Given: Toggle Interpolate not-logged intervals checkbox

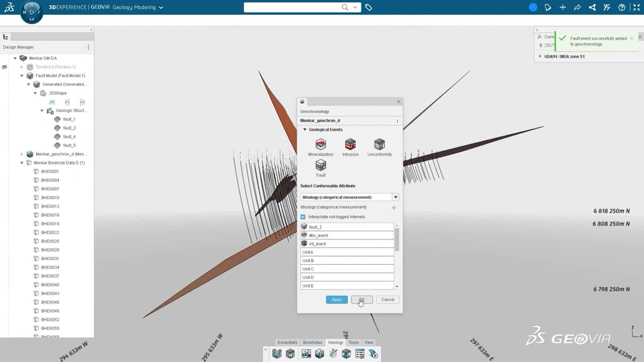Looking at the screenshot, I should click(x=303, y=217).
